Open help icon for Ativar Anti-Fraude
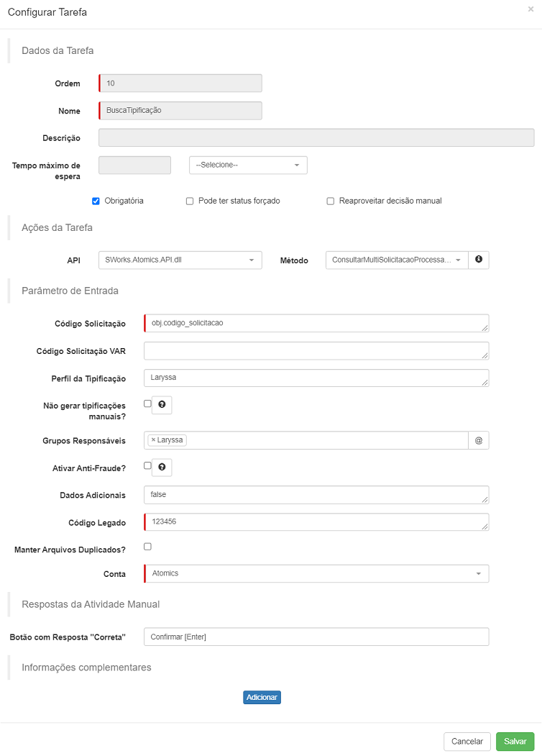The height and width of the screenshot is (756, 542). click(162, 468)
